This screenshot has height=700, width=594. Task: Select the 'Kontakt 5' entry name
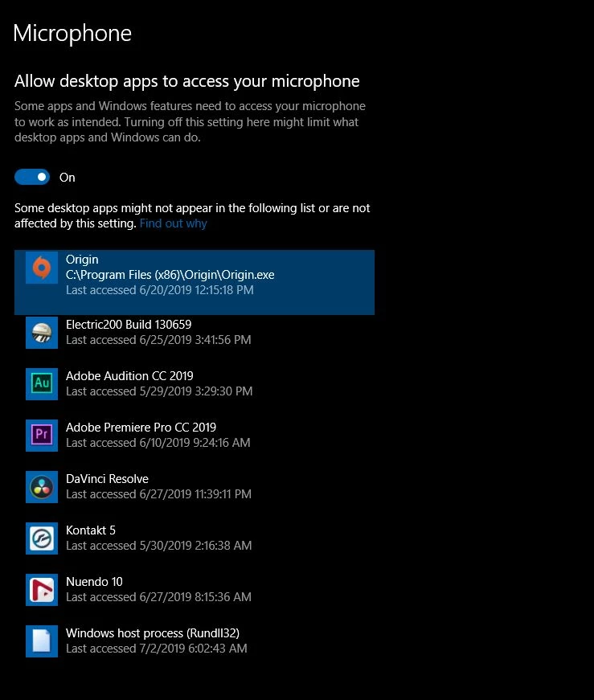pos(91,530)
